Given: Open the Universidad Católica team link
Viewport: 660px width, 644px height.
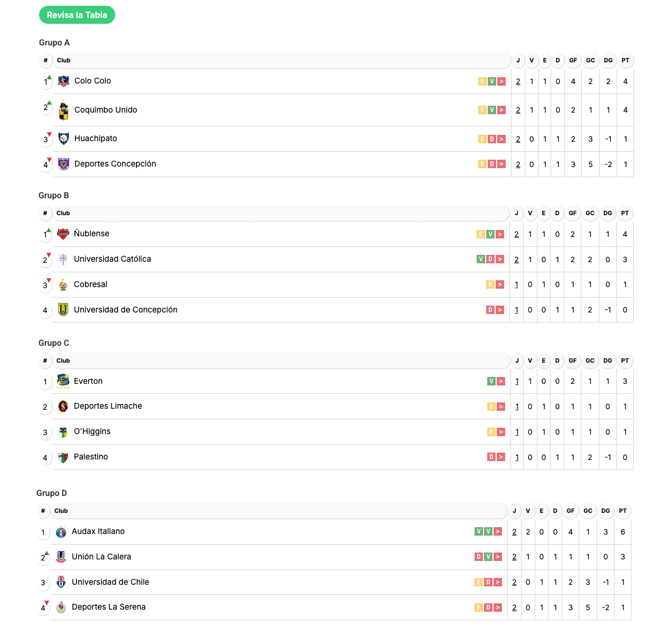Looking at the screenshot, I should [113, 259].
